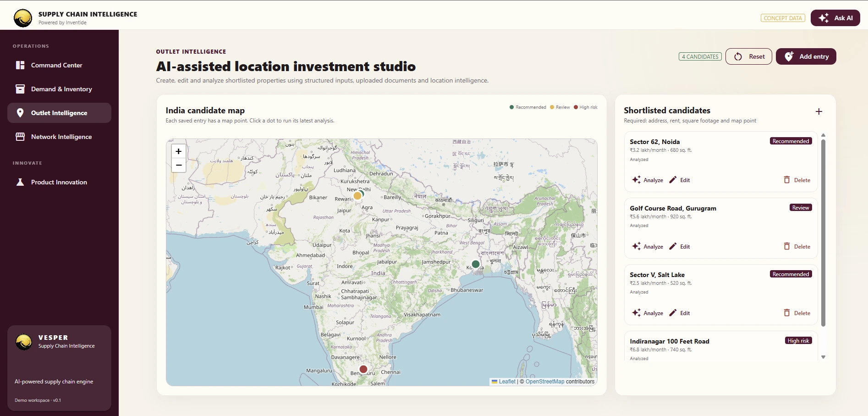Click trash icon for Sector V, Salt Lake
868x416 pixels.
coord(787,313)
